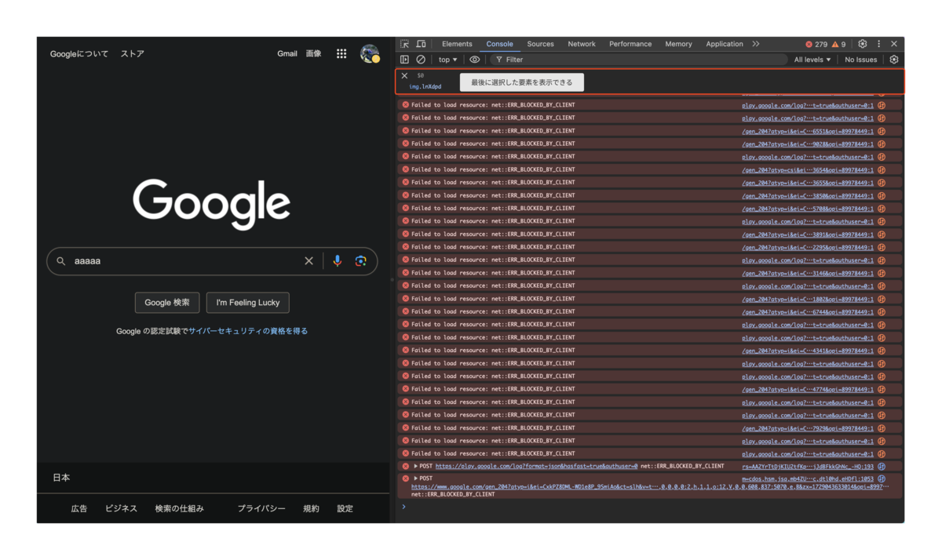Open the Googleについて link

(x=79, y=53)
